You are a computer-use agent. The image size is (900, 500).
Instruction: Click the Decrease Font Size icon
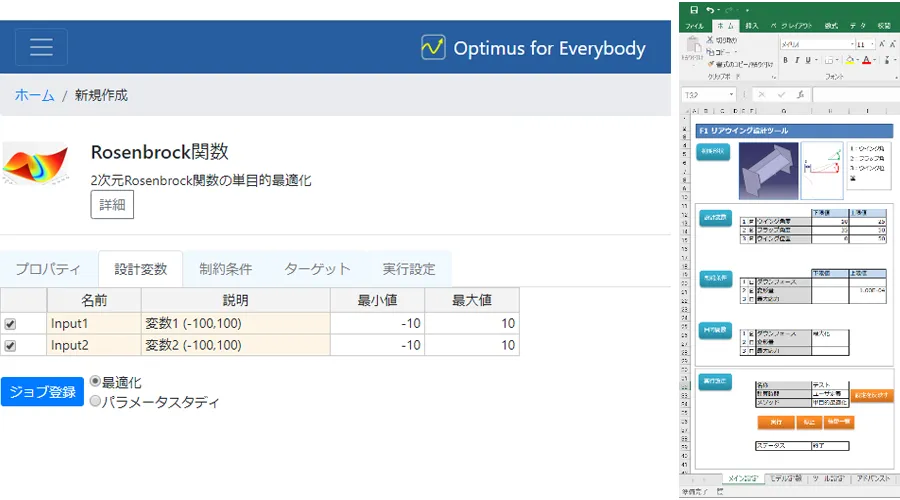[893, 44]
